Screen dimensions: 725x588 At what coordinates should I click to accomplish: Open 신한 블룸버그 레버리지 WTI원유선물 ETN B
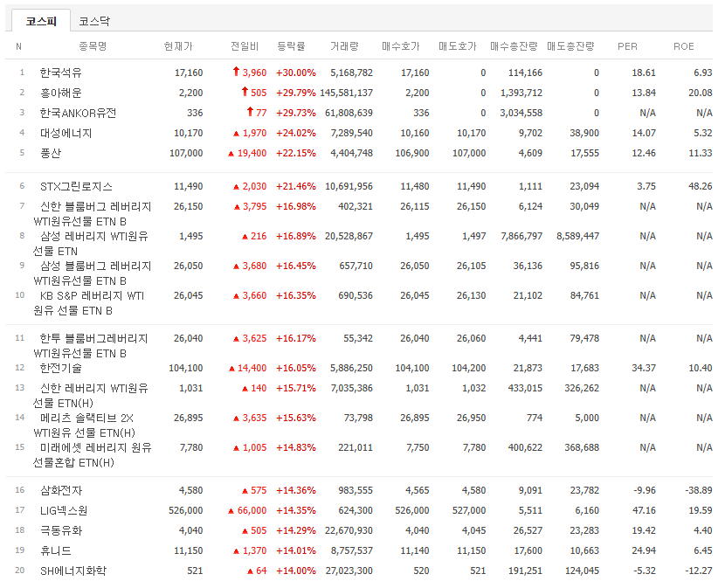click(x=92, y=214)
